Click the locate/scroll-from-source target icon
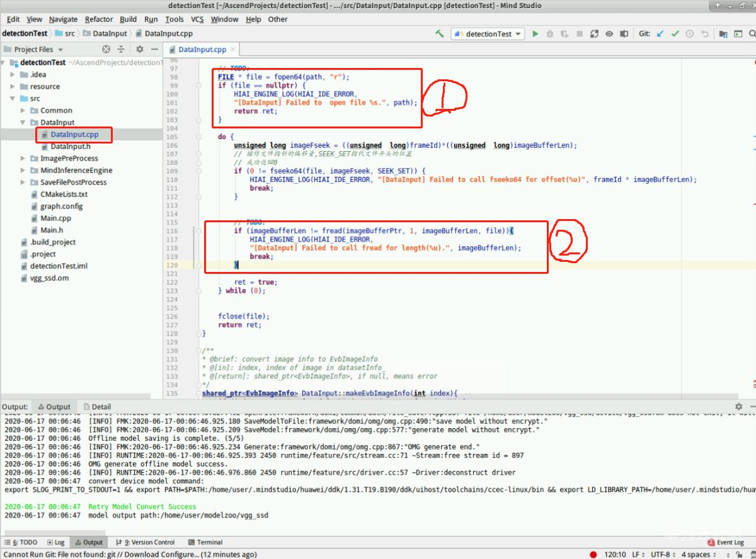This screenshot has height=559, width=756. 106,49
